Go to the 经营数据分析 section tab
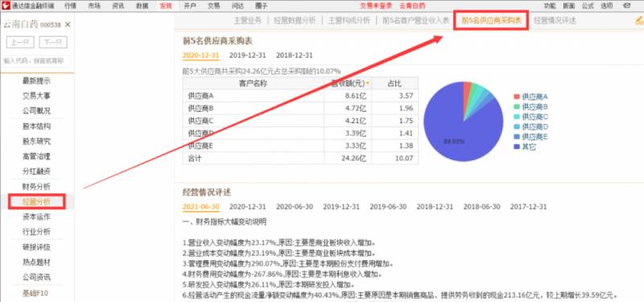644x302 pixels. click(x=295, y=21)
